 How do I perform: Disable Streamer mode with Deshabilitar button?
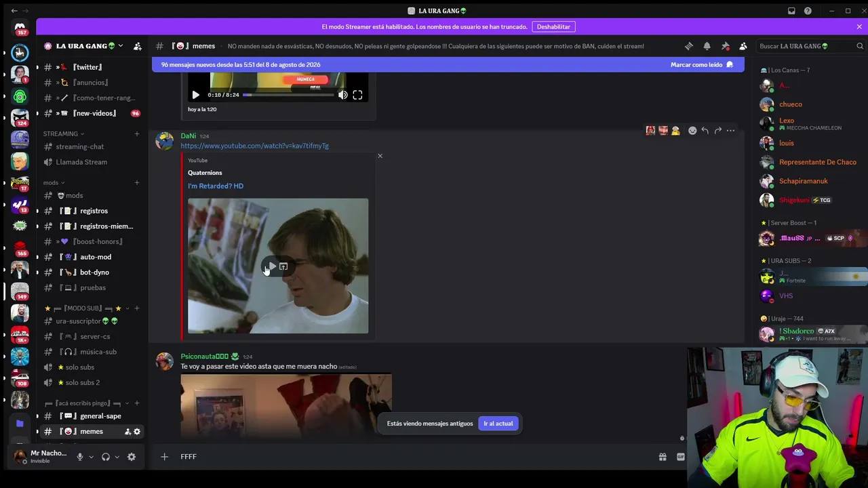pyautogui.click(x=553, y=27)
